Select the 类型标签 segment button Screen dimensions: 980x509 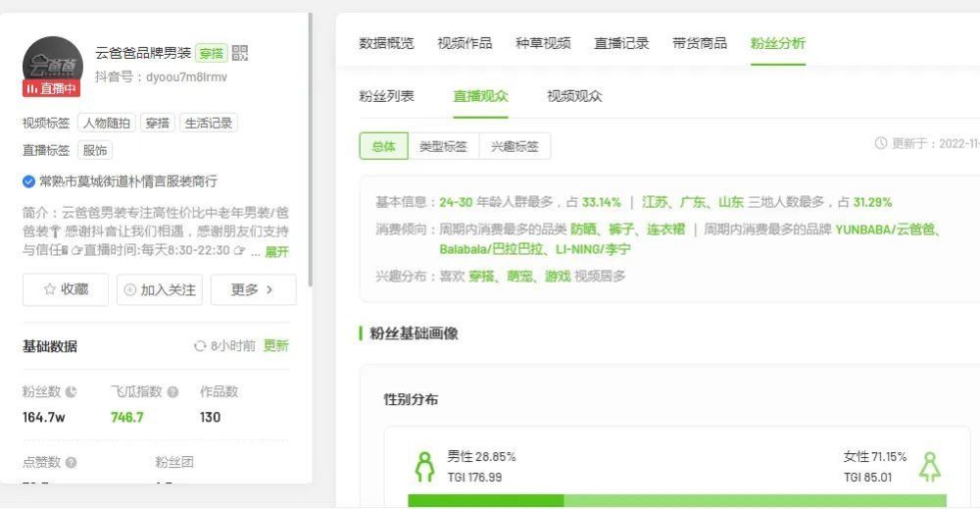tap(443, 146)
